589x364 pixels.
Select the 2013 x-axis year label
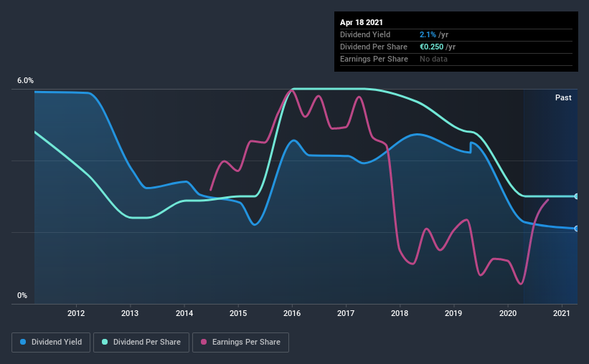130,313
